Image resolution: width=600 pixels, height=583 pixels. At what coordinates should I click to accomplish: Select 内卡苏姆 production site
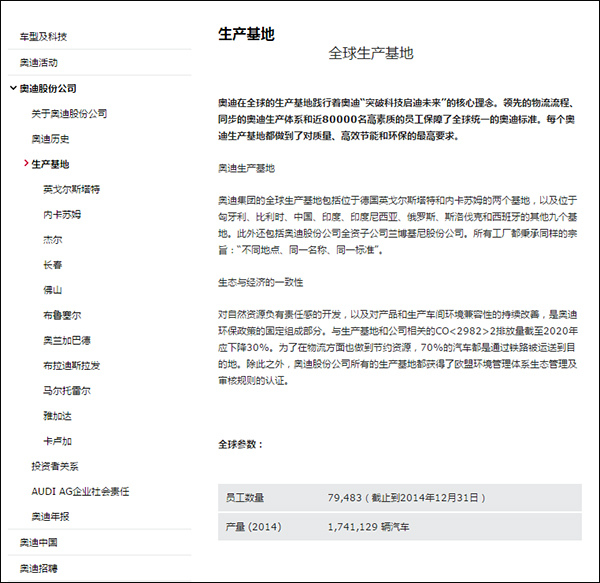62,214
